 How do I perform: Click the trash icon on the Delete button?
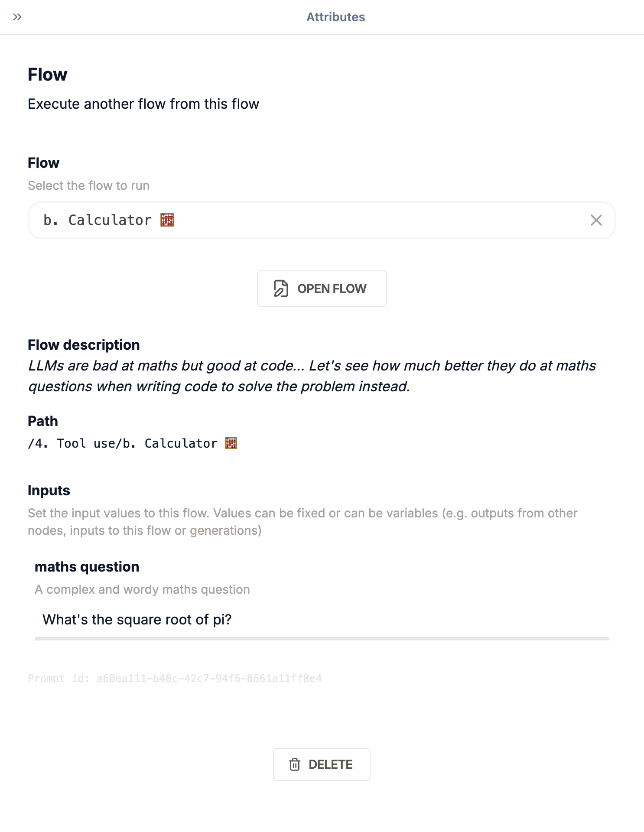[x=295, y=764]
